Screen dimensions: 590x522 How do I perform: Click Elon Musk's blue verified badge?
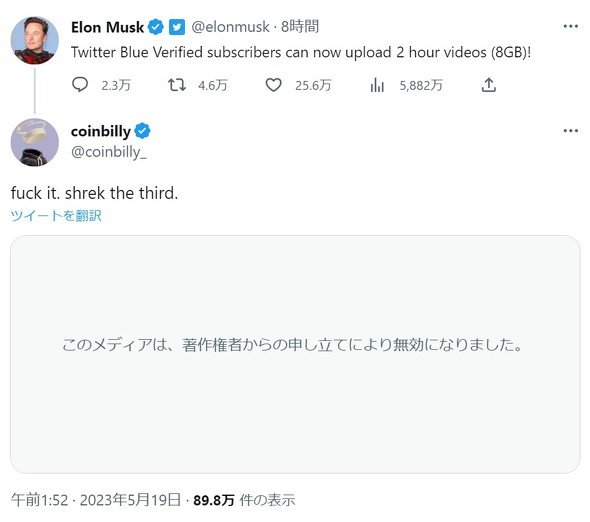(155, 27)
